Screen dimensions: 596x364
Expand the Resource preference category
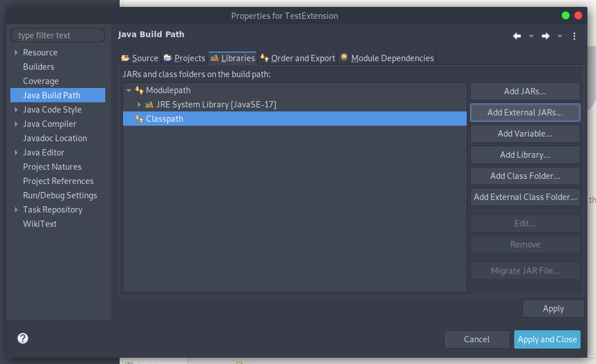[x=16, y=53]
